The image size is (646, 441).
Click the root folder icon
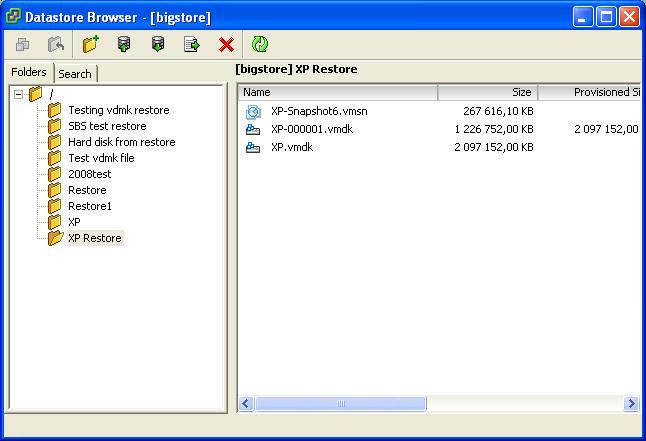35,94
